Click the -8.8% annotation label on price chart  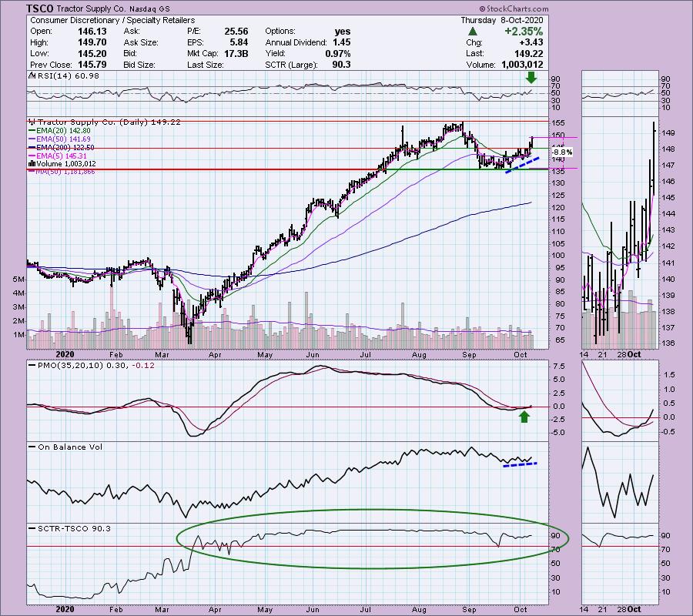[x=563, y=152]
